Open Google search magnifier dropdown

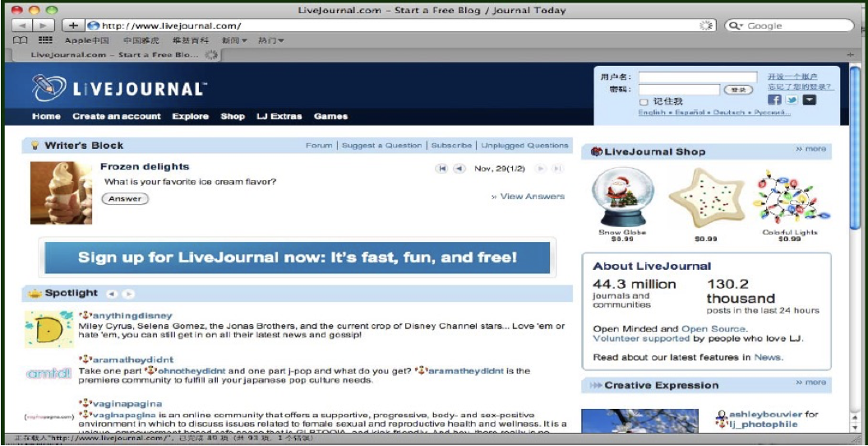click(736, 26)
